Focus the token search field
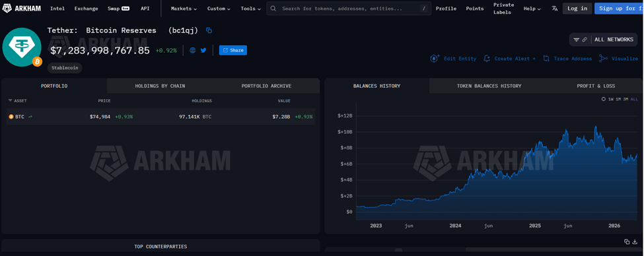The height and width of the screenshot is (256, 644). (x=349, y=8)
